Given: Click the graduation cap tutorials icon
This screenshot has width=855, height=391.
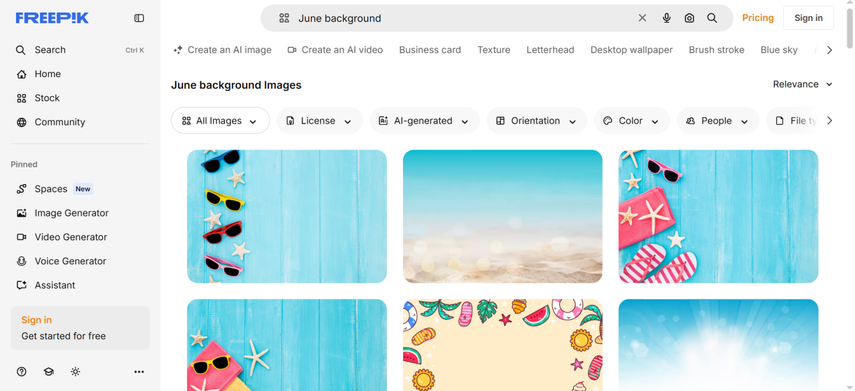Looking at the screenshot, I should click(49, 372).
